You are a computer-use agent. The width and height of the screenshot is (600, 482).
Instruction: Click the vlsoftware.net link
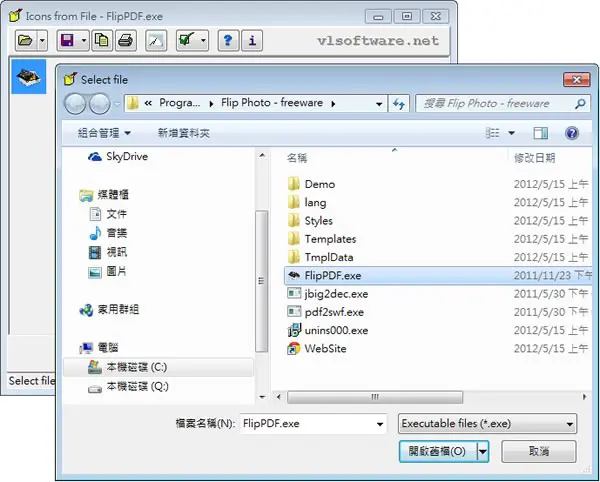pyautogui.click(x=378, y=41)
